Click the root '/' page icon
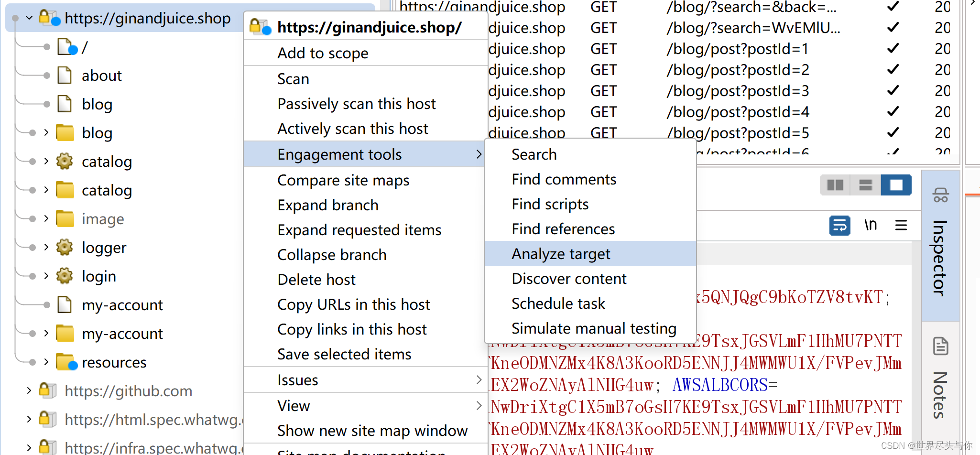The height and width of the screenshot is (455, 980). [66, 47]
